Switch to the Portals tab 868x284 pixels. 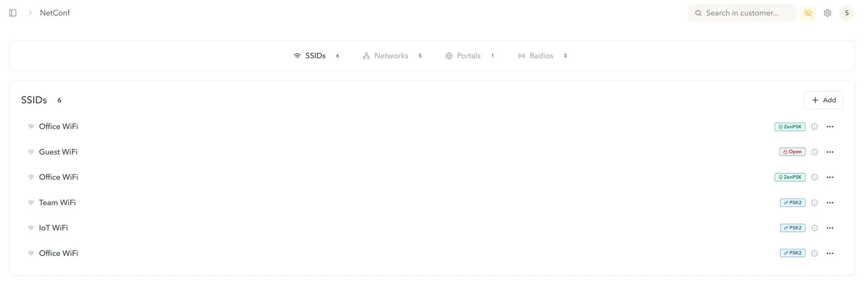click(x=470, y=55)
